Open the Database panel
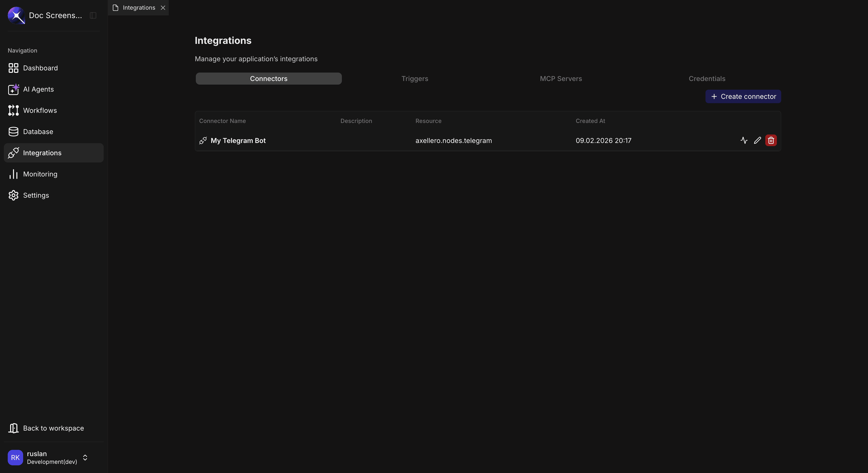 38,131
